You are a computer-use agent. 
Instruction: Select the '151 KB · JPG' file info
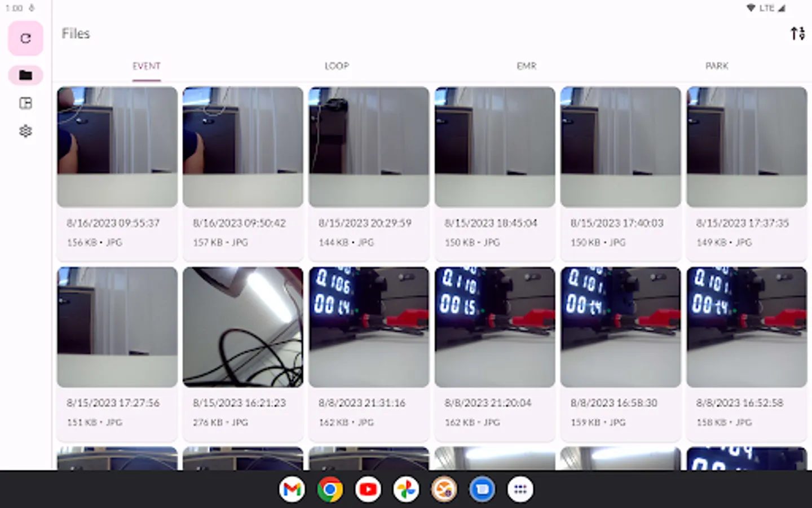(x=95, y=422)
